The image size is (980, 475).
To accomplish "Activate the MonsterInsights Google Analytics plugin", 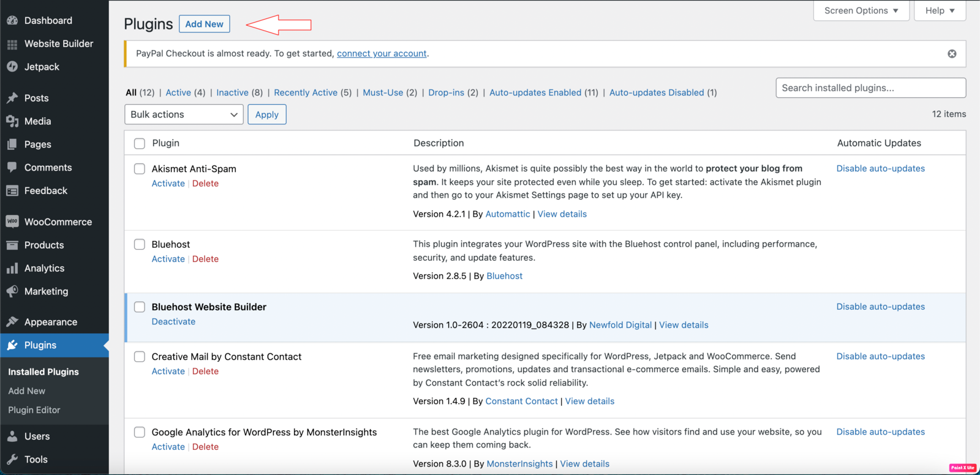I will coord(168,447).
